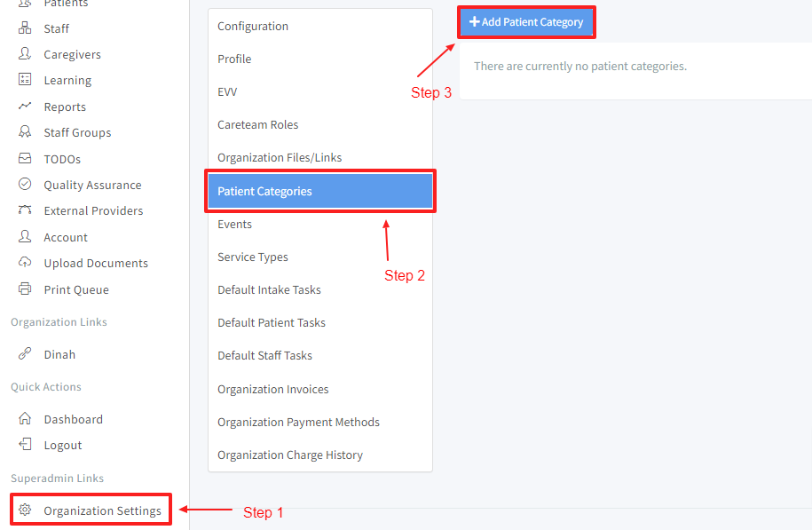Open Organization Payment Methods tab
The image size is (812, 530).
(298, 423)
